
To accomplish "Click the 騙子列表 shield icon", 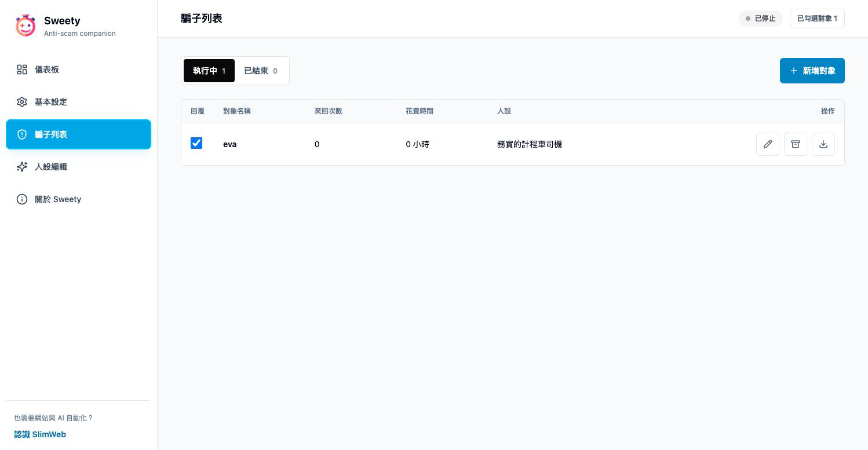I will pyautogui.click(x=22, y=134).
